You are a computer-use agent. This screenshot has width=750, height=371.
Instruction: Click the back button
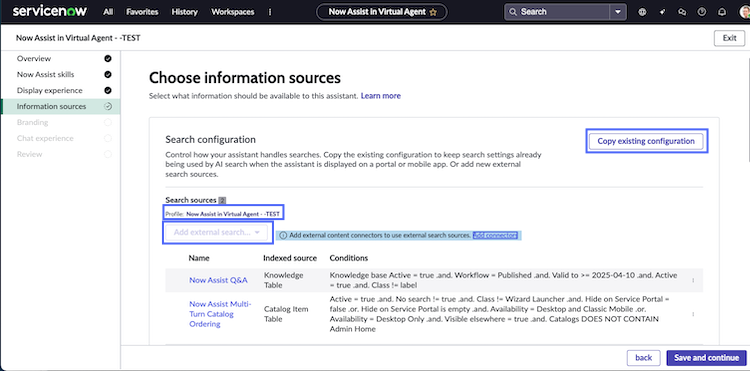coord(643,358)
